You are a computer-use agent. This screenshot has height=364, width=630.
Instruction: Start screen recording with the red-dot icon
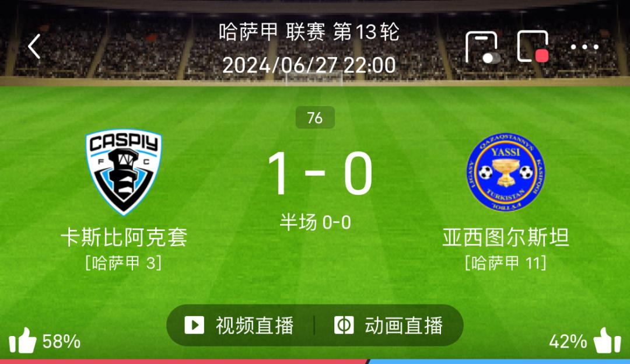click(x=533, y=47)
